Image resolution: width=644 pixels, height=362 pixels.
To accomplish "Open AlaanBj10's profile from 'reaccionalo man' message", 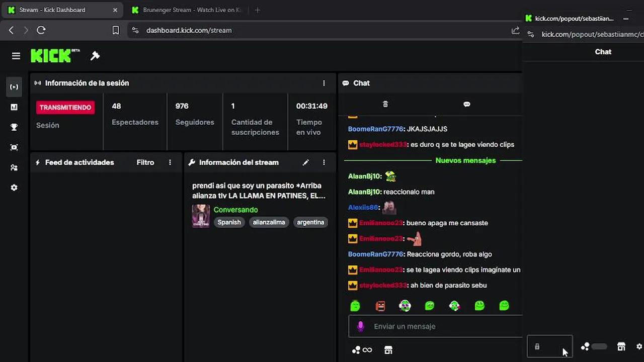I will (364, 192).
